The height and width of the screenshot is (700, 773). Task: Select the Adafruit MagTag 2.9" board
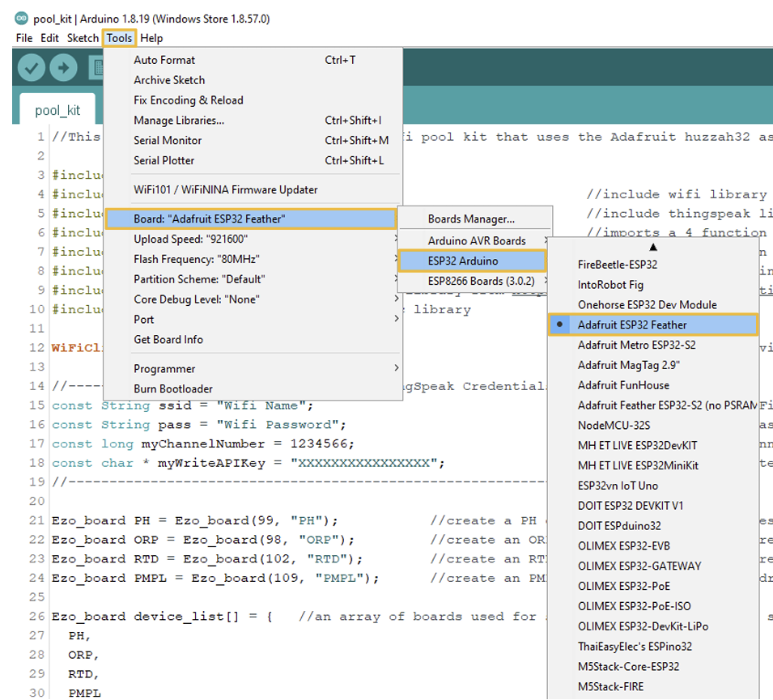click(653, 365)
